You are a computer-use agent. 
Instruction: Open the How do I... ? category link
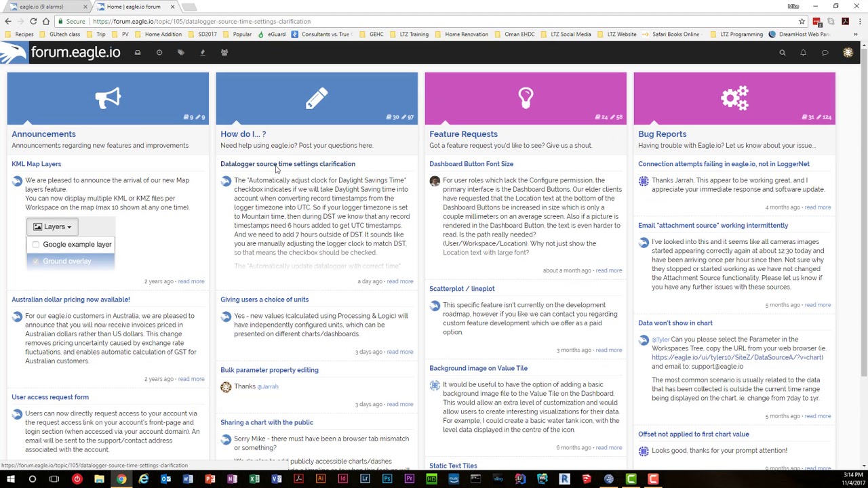243,134
